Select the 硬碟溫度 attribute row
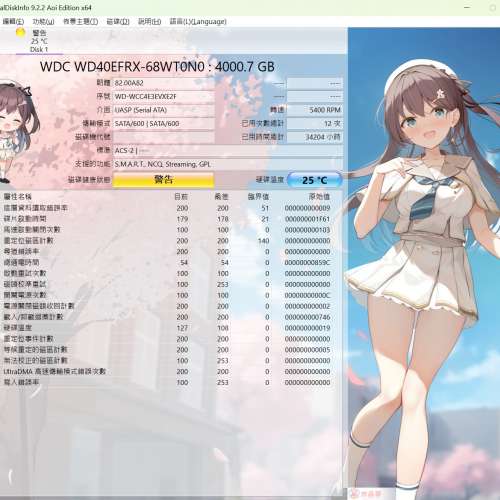This screenshot has height=500, width=500. pos(171,328)
